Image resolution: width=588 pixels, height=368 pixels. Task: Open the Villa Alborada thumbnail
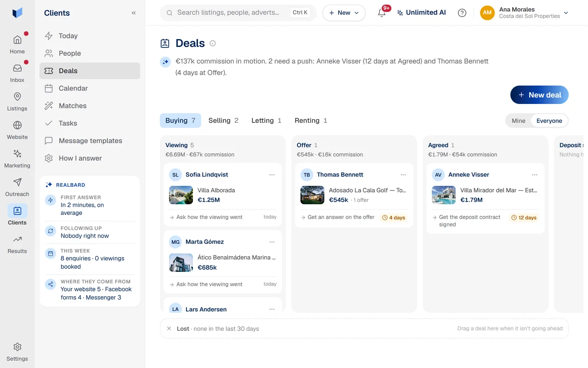tap(181, 195)
